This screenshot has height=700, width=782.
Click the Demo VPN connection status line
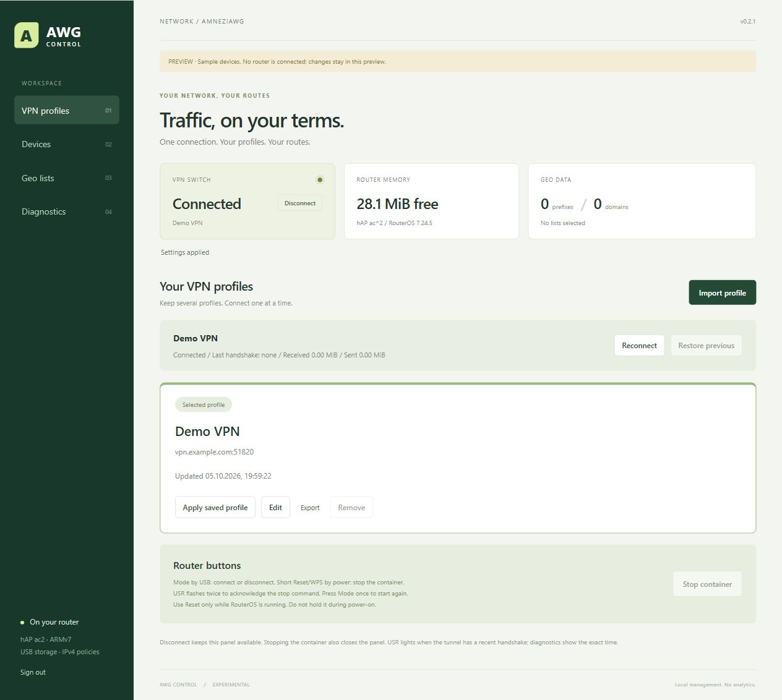point(279,355)
